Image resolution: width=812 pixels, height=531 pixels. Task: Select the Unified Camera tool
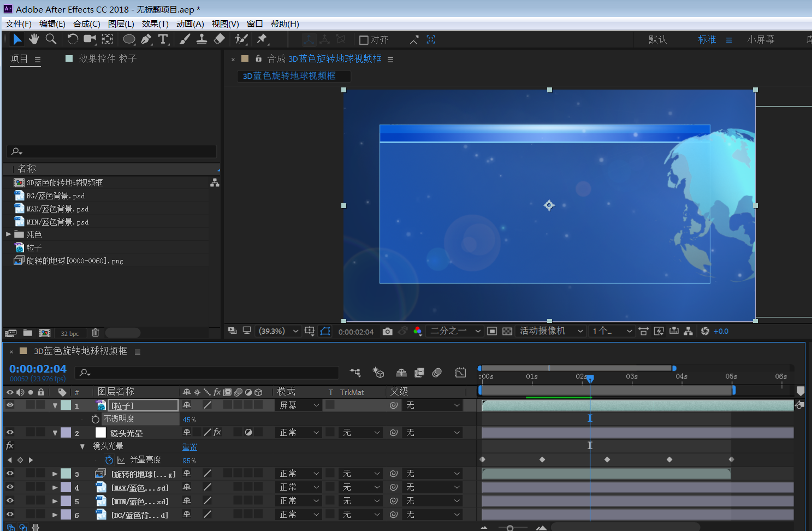[90, 39]
